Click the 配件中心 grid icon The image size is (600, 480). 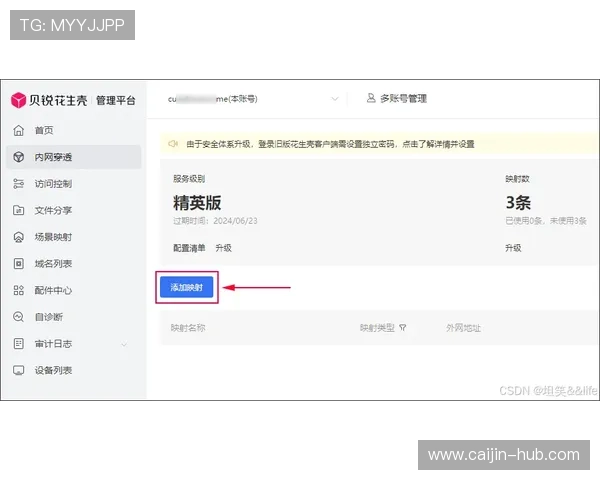tap(18, 290)
